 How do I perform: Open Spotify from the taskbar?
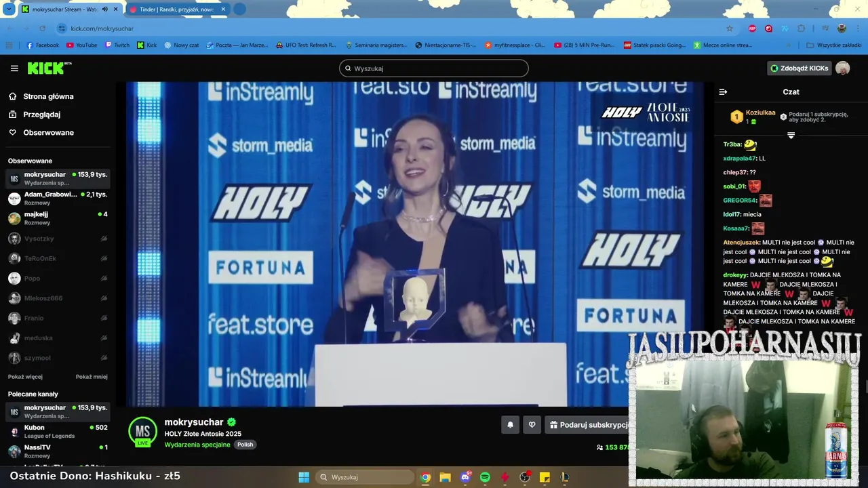(486, 477)
